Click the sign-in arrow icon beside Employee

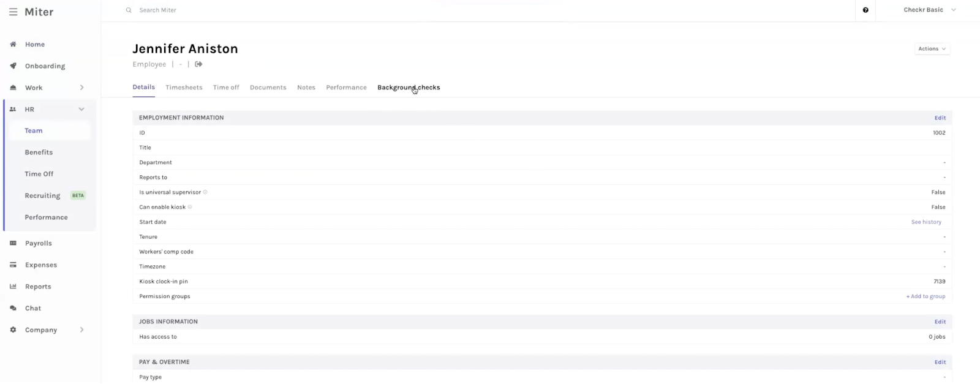pyautogui.click(x=198, y=64)
